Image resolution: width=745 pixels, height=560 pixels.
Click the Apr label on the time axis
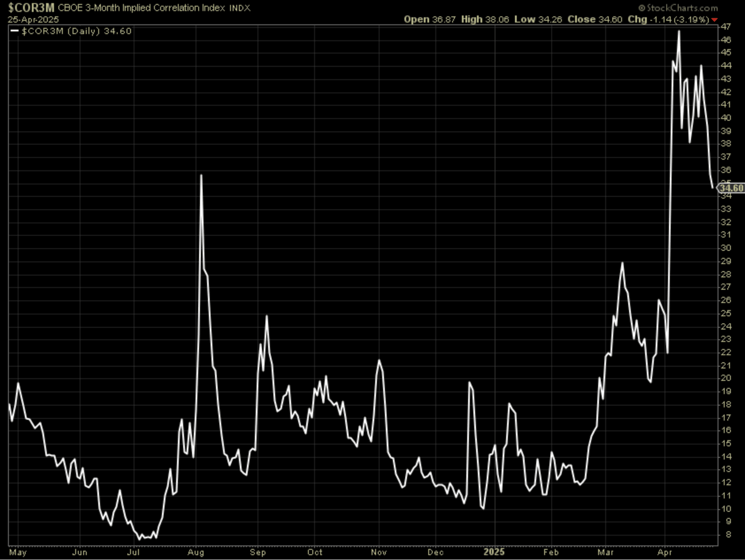(664, 552)
